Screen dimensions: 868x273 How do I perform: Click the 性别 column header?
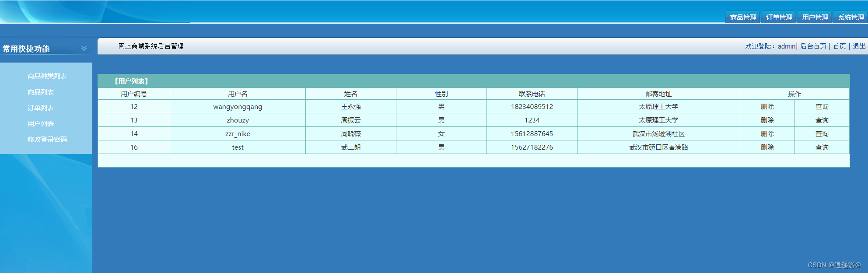tap(441, 94)
